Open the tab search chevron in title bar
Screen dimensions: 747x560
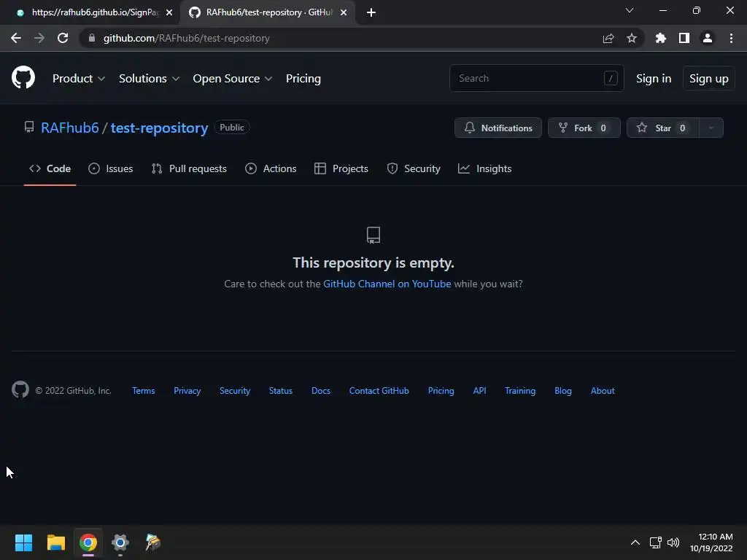630,10
